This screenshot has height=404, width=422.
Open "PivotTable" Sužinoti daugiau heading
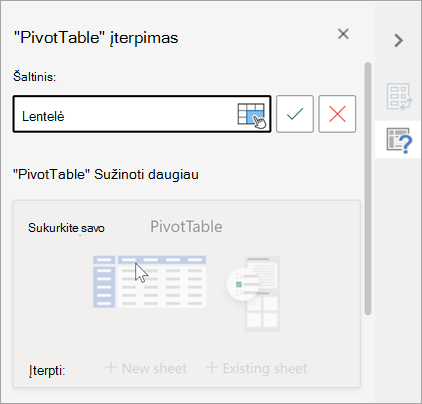[106, 174]
